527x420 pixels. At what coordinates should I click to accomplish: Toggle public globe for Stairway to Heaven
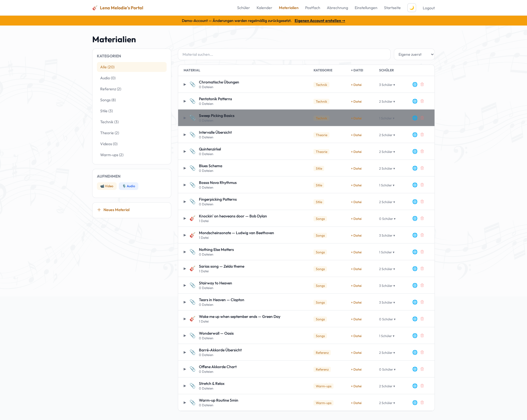tap(415, 285)
